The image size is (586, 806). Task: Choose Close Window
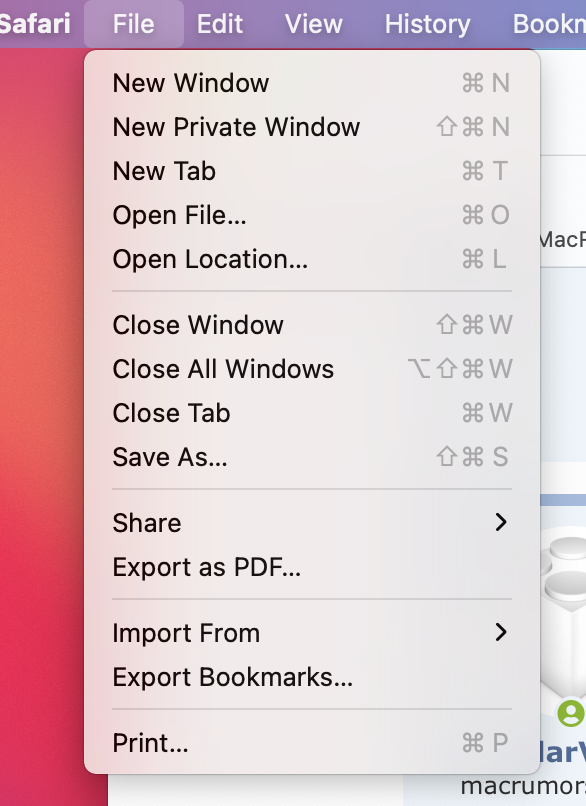coord(312,325)
